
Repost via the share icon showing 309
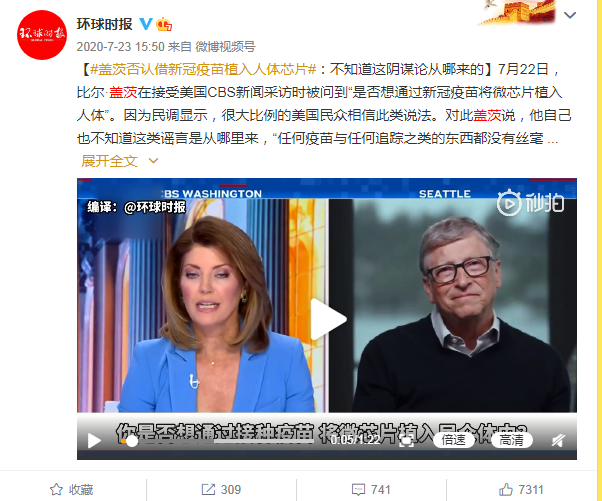pos(222,489)
